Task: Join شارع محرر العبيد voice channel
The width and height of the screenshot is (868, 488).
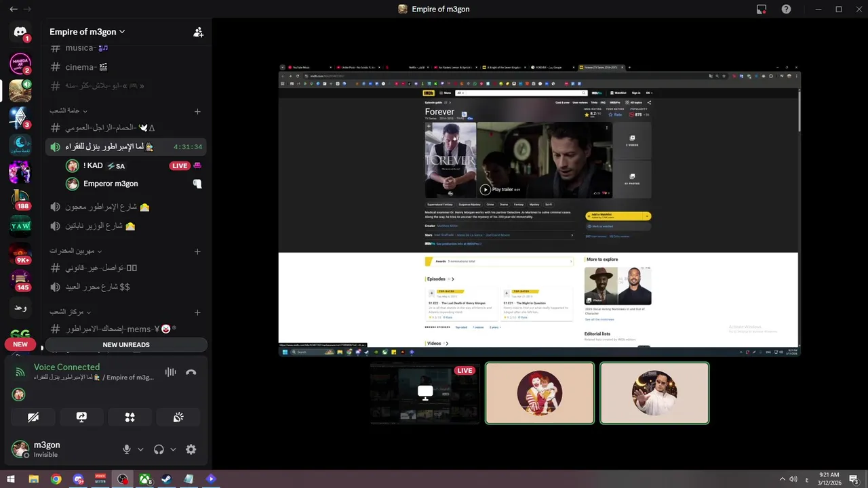Action: pyautogui.click(x=125, y=287)
